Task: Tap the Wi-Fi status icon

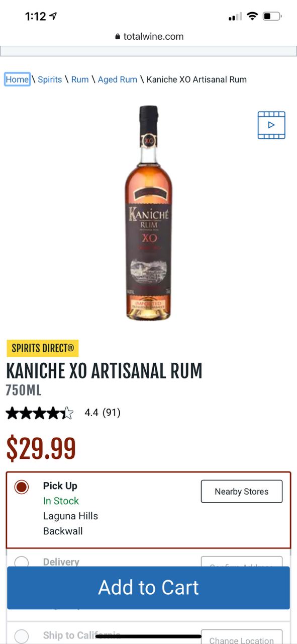Action: (252, 16)
